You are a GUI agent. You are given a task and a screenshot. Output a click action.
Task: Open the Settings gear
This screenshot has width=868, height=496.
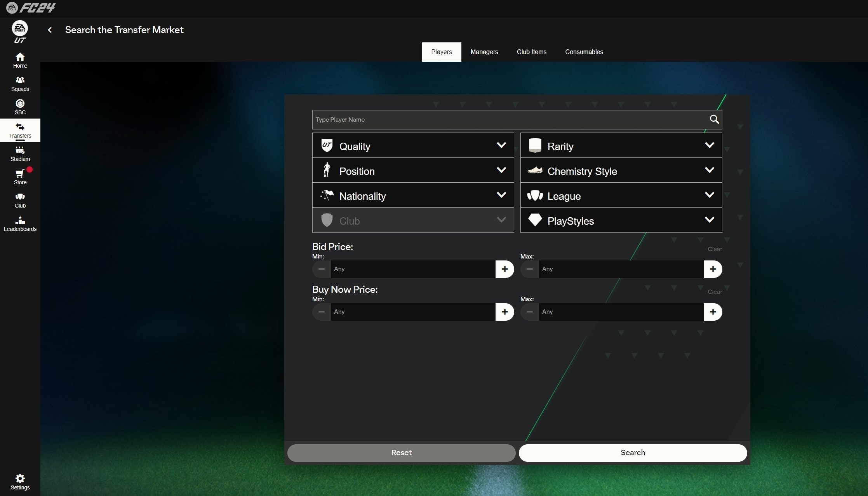(20, 478)
